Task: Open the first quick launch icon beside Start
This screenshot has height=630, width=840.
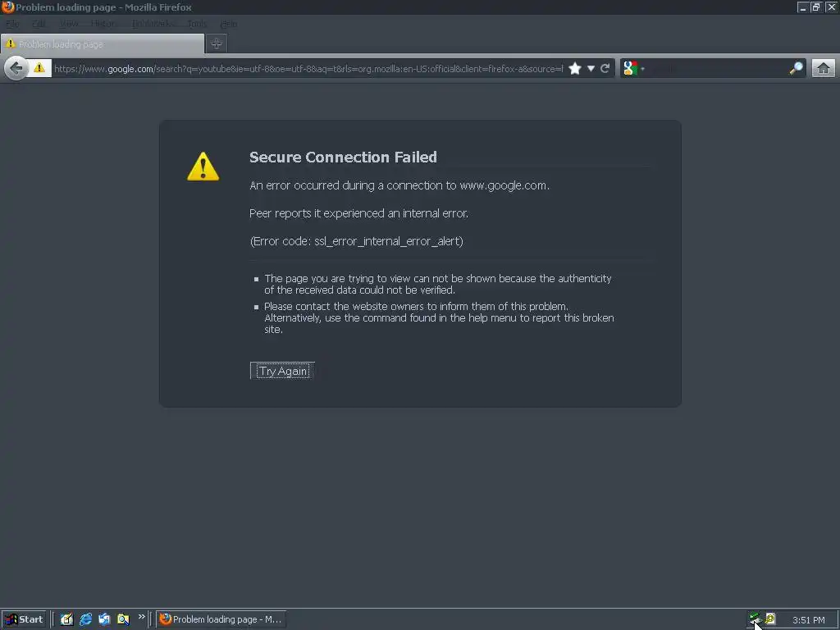Action: click(x=66, y=619)
